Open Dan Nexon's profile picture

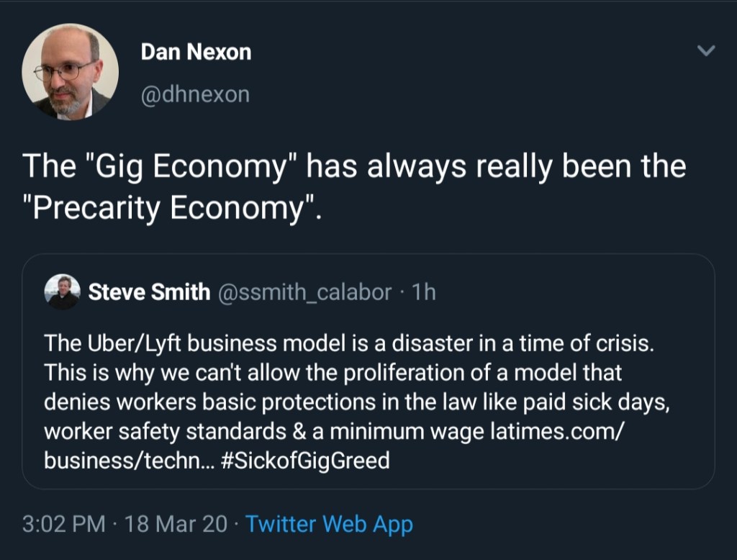click(x=70, y=73)
